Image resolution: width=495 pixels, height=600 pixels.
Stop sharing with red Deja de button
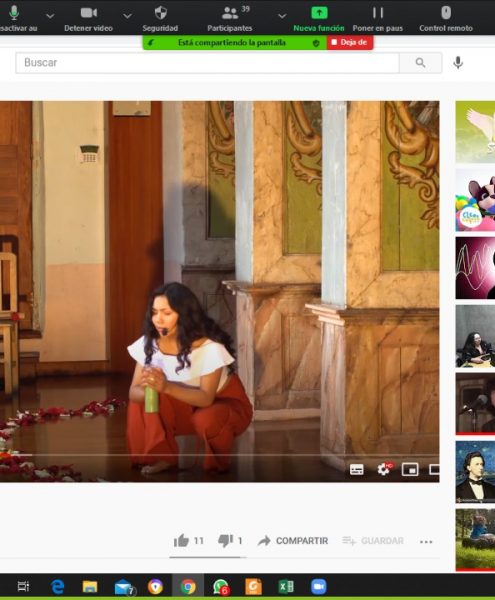pyautogui.click(x=350, y=42)
